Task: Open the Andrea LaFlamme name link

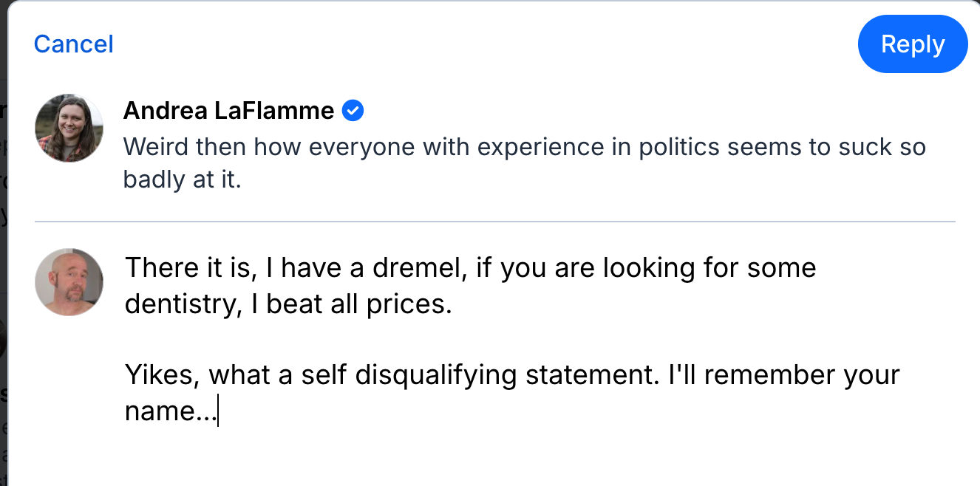Action: click(228, 111)
